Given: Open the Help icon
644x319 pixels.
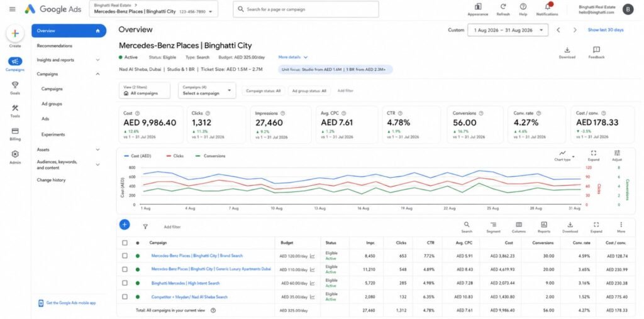Looking at the screenshot, I should click(x=523, y=6).
